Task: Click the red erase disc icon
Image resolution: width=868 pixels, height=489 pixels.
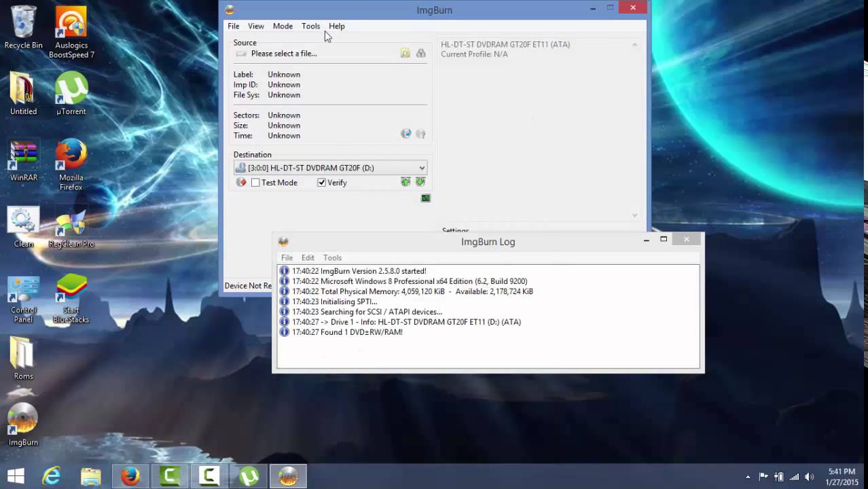Action: 240,182
